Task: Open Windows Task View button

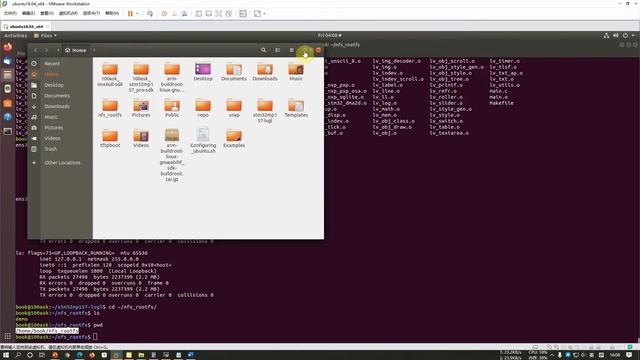Action: point(42,355)
